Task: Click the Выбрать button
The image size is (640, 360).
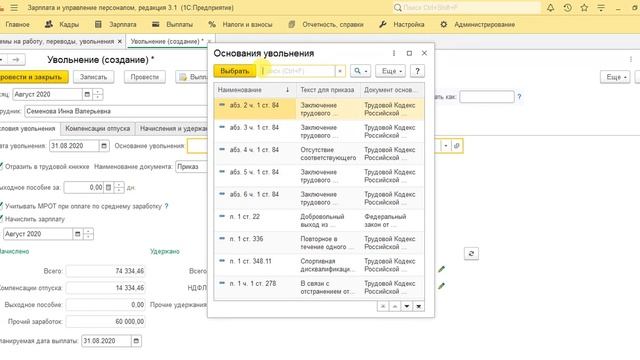Action: (235, 71)
